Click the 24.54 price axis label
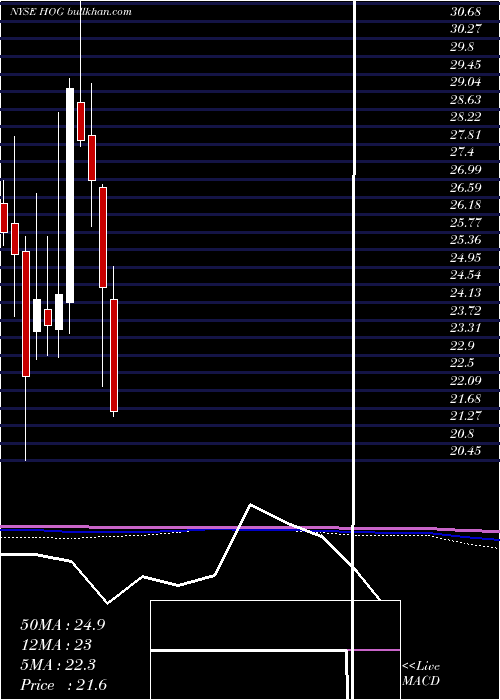The height and width of the screenshot is (700, 500). tap(466, 275)
